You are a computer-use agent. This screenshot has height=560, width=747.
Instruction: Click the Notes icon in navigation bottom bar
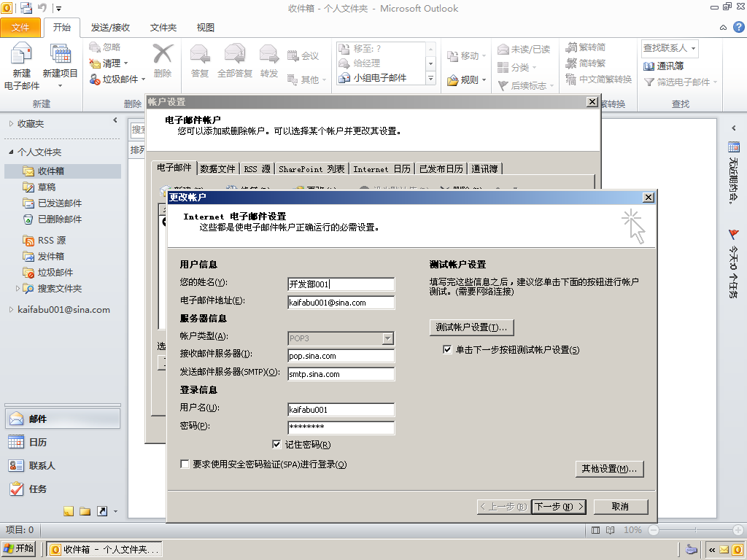coord(69,511)
